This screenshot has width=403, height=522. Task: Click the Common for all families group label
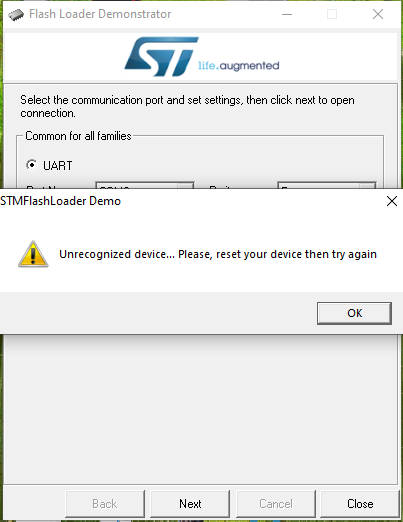(78, 136)
